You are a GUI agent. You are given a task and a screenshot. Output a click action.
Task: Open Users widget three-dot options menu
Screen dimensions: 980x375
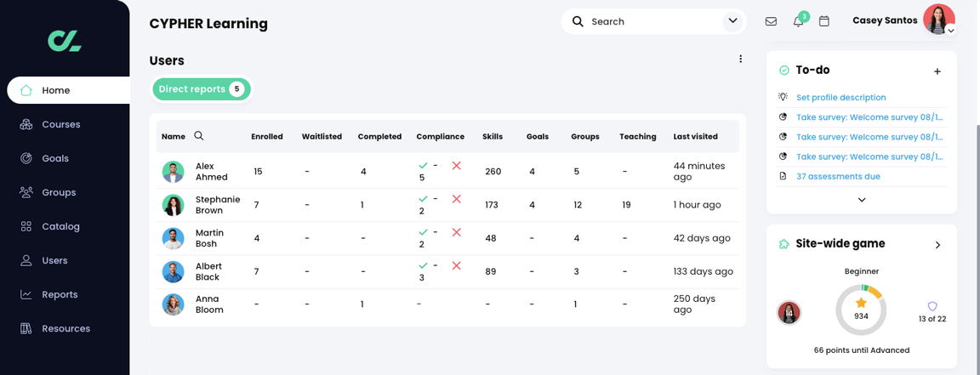[x=741, y=59]
